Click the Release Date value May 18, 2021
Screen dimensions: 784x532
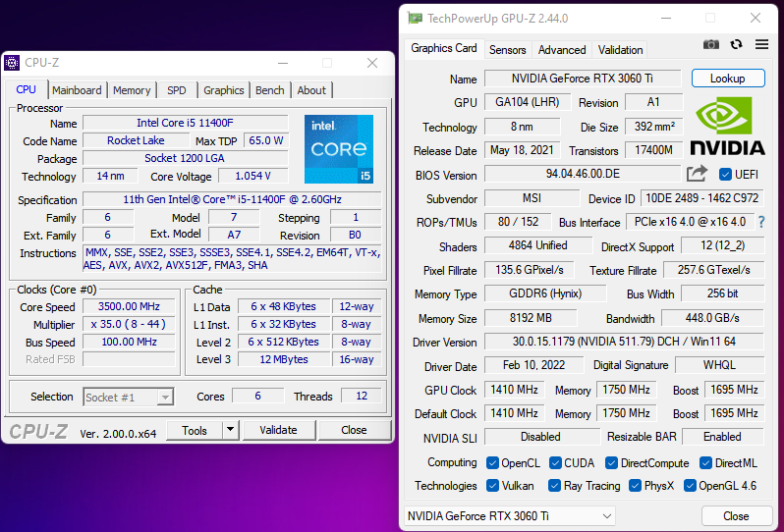coord(522,150)
